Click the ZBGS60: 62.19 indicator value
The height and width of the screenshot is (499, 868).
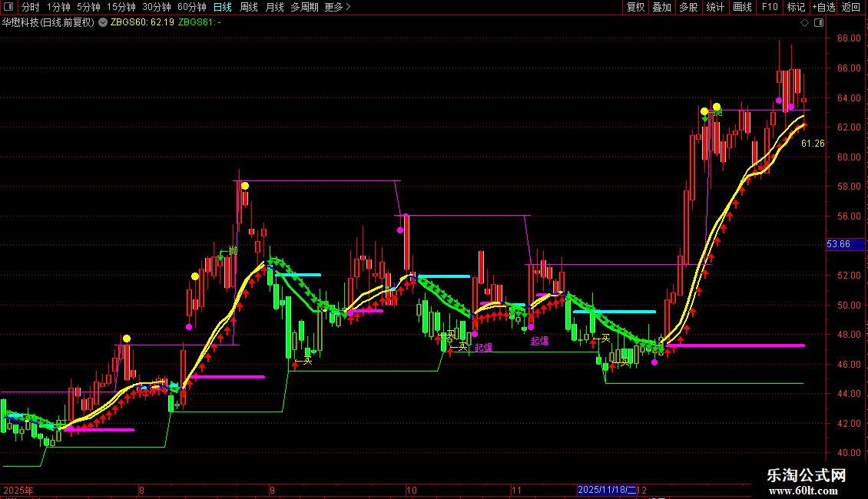click(142, 23)
